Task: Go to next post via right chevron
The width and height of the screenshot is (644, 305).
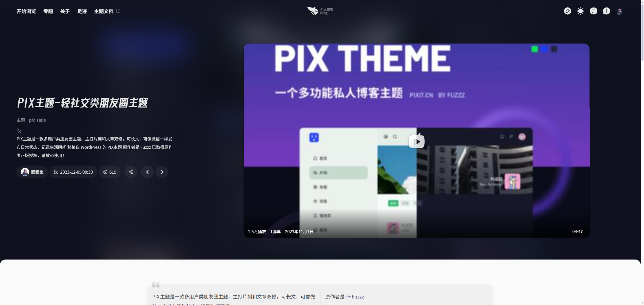Action: coord(162,172)
